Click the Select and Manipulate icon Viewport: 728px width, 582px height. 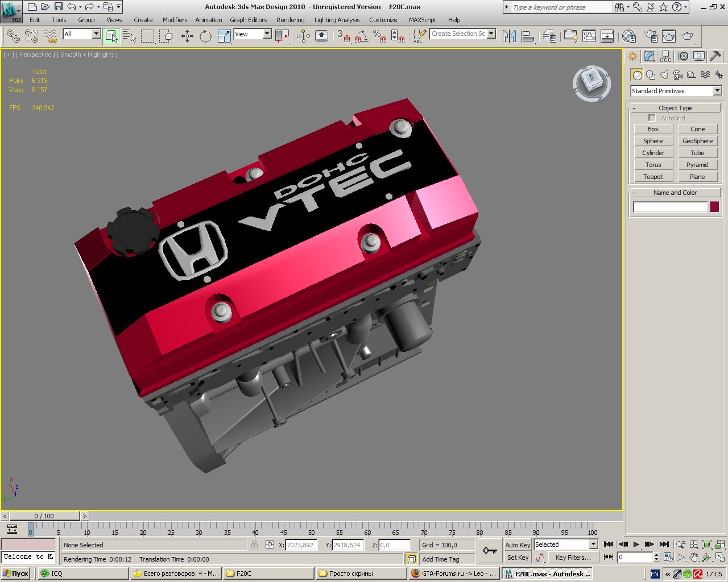coord(303,36)
